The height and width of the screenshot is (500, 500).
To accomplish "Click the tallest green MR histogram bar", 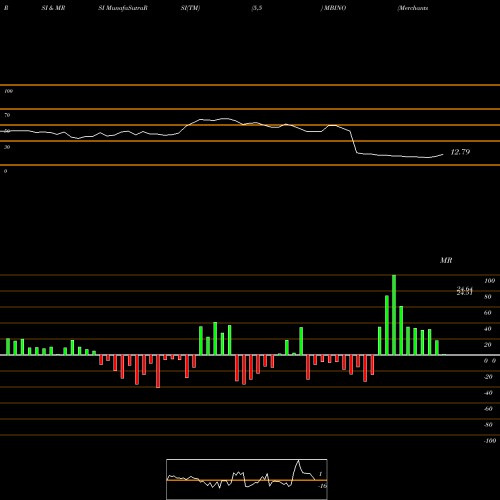I will pos(394,315).
